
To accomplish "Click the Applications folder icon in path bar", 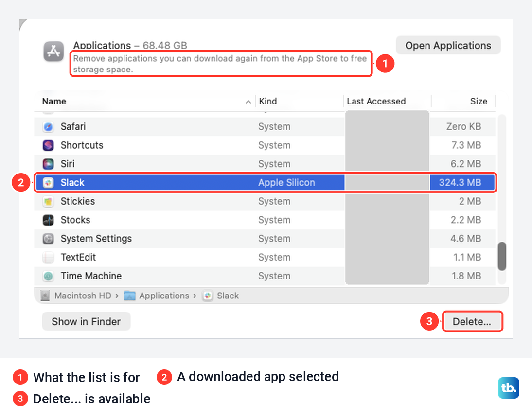I will click(130, 296).
